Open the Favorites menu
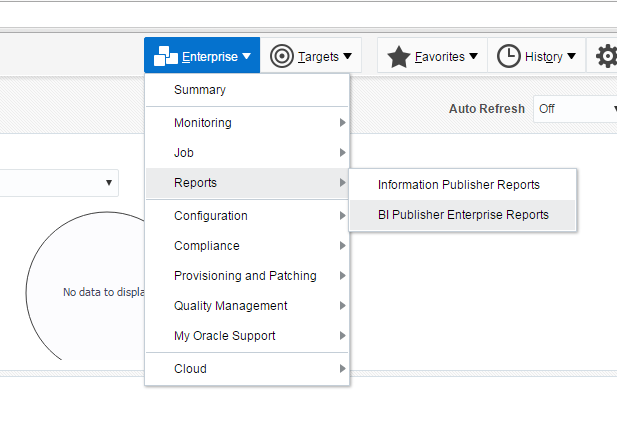617x428 pixels. (x=432, y=55)
